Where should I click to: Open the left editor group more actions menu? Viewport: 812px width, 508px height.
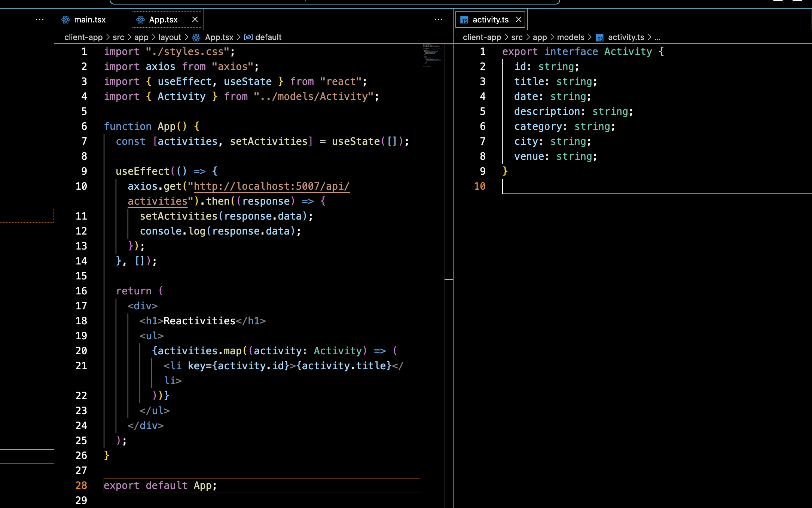439,19
